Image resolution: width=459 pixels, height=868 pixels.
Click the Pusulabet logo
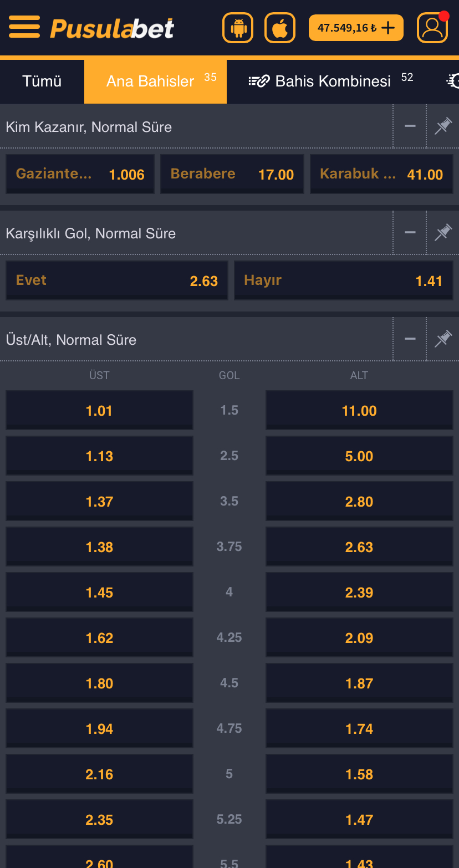(112, 28)
